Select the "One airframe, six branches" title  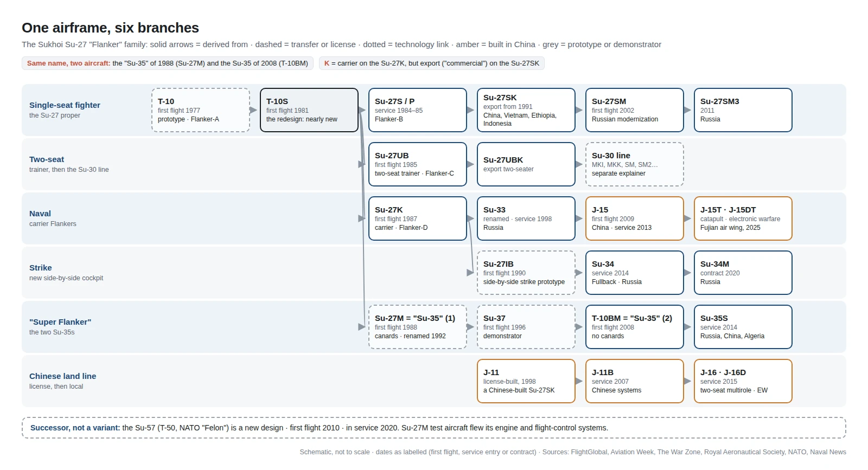coord(110,28)
